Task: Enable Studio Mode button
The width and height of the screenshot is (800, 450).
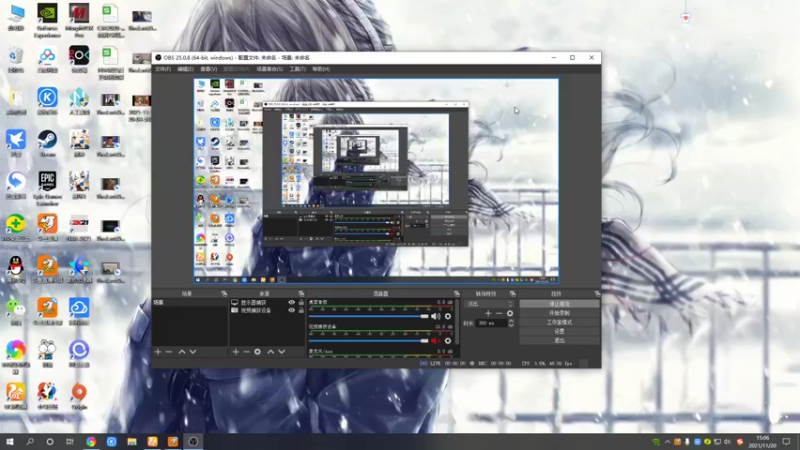Action: 559,322
